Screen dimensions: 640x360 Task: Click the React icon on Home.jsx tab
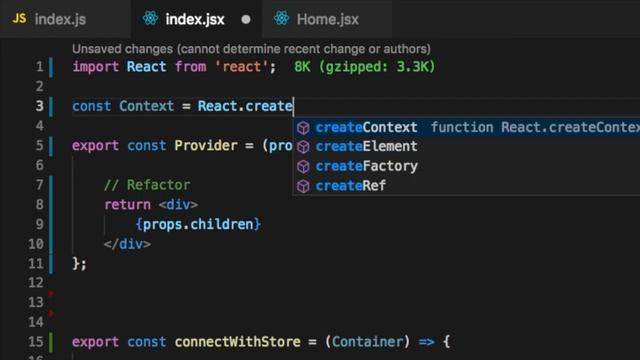click(281, 18)
